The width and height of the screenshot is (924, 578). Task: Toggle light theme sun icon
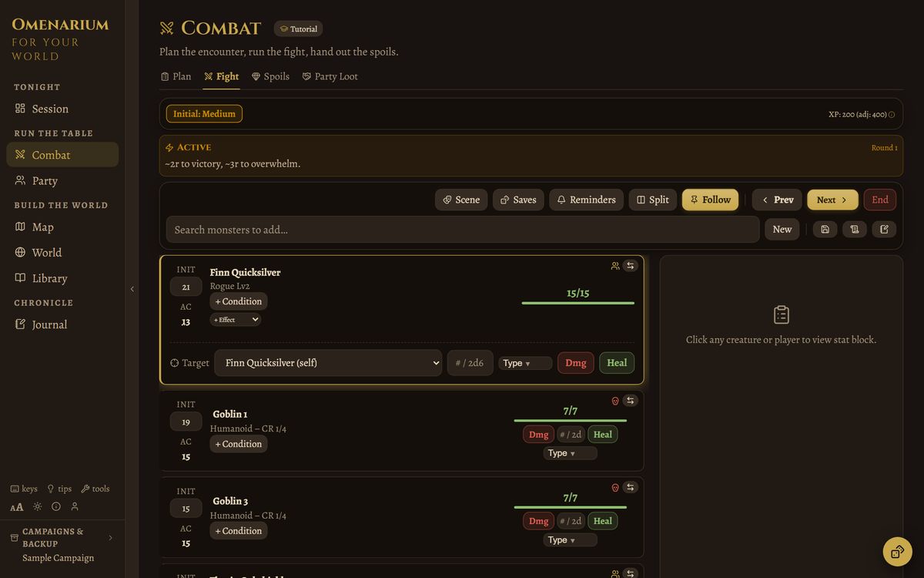tap(37, 506)
